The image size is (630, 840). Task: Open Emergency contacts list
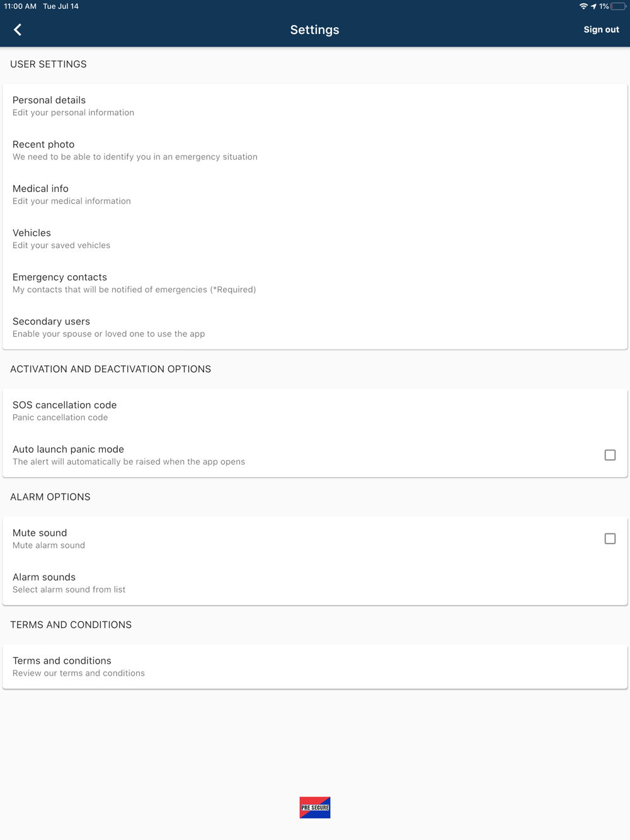point(315,283)
